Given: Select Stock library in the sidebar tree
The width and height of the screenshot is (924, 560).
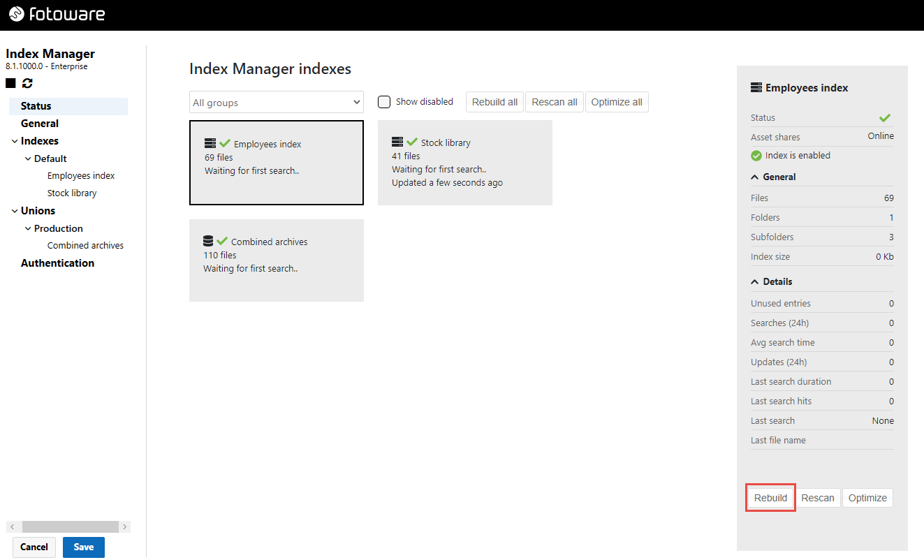Looking at the screenshot, I should 72,193.
